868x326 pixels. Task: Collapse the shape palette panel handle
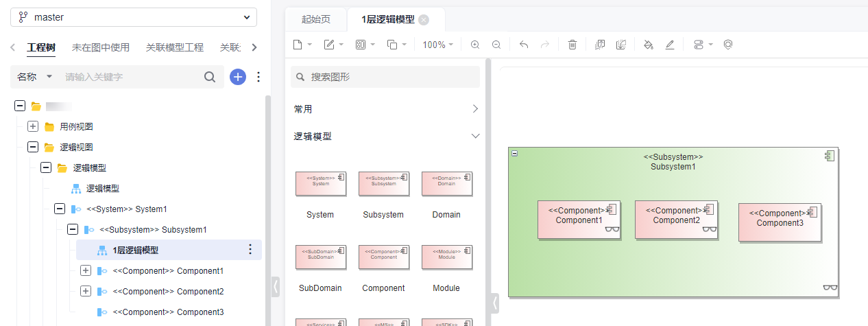(495, 303)
